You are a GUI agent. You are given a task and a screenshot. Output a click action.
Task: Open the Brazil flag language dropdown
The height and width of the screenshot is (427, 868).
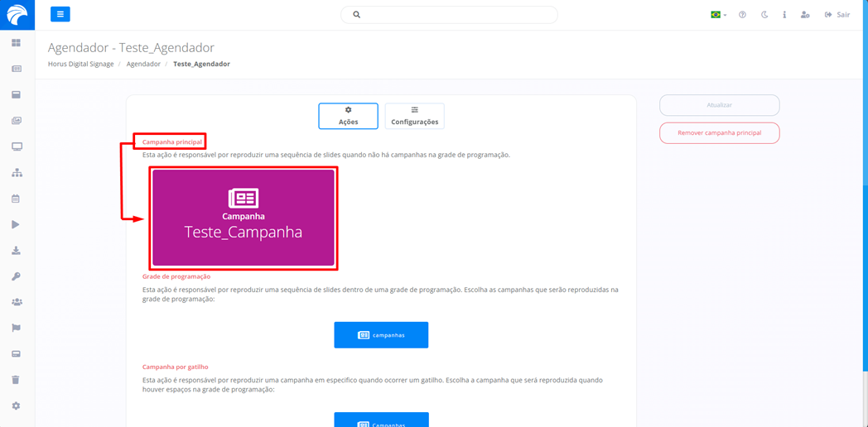718,15
